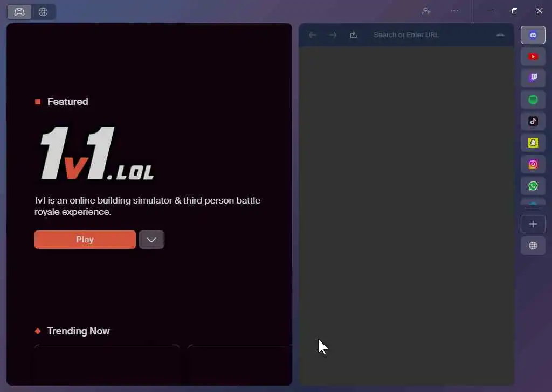Click the 1v1.LOL featured logo
Viewport: 552px width, 392px height.
(x=97, y=153)
